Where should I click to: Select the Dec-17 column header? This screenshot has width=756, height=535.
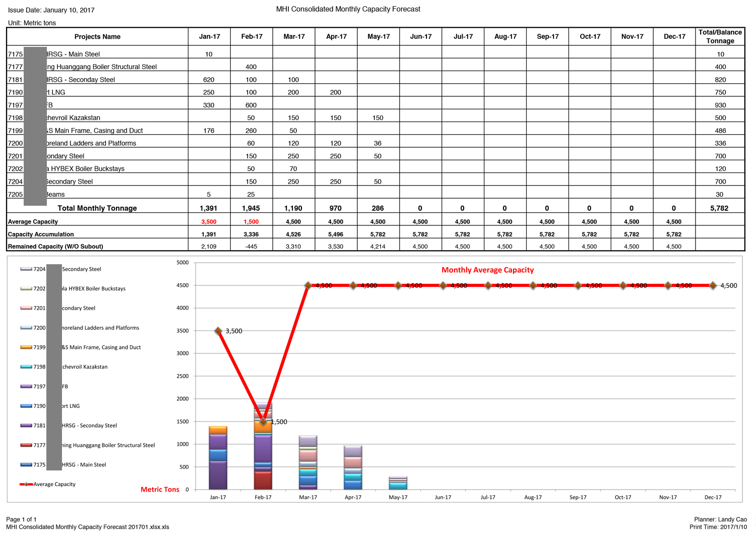coord(674,37)
